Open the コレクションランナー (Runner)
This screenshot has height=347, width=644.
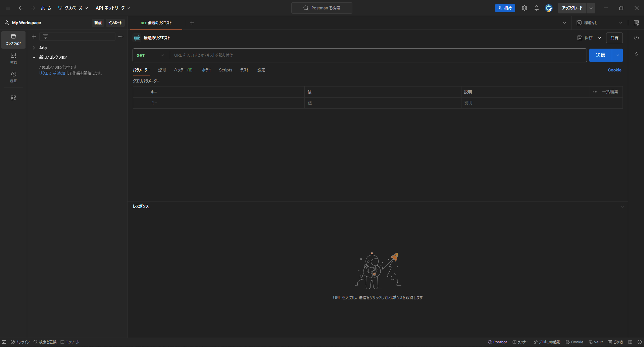521,342
